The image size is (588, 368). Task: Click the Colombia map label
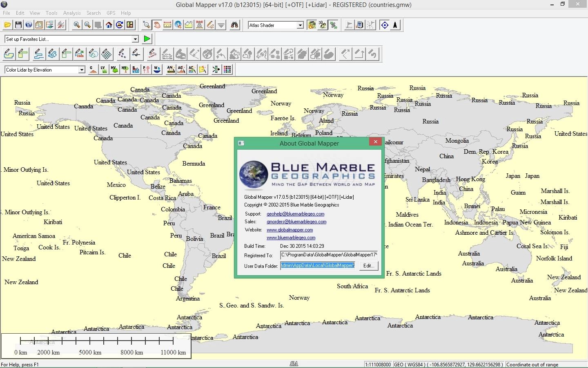tap(173, 209)
